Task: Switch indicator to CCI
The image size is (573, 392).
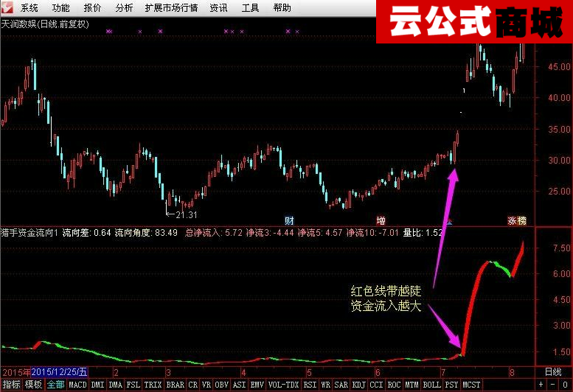Action: (376, 385)
